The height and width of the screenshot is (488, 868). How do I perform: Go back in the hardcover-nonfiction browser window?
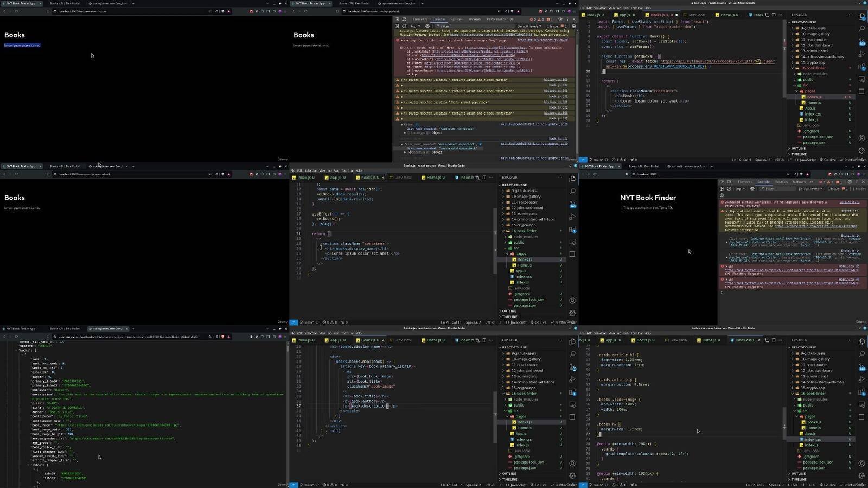pyautogui.click(x=4, y=11)
